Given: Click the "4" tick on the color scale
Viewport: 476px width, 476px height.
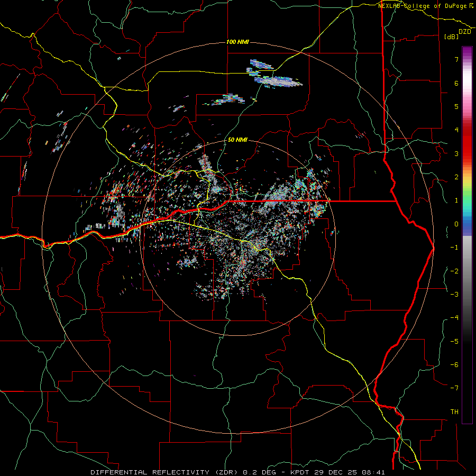Looking at the screenshot, I should 456,130.
